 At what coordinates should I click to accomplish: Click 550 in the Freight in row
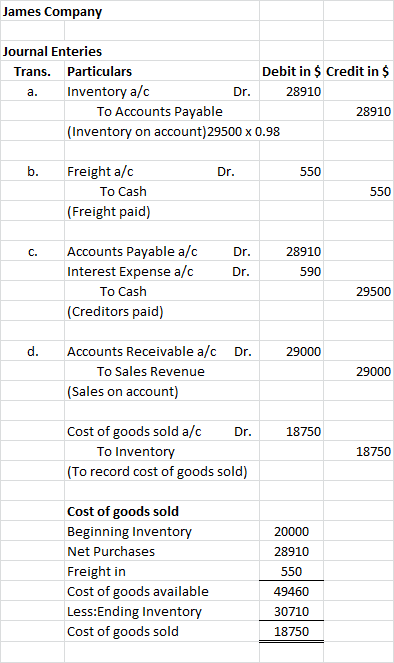click(x=291, y=571)
